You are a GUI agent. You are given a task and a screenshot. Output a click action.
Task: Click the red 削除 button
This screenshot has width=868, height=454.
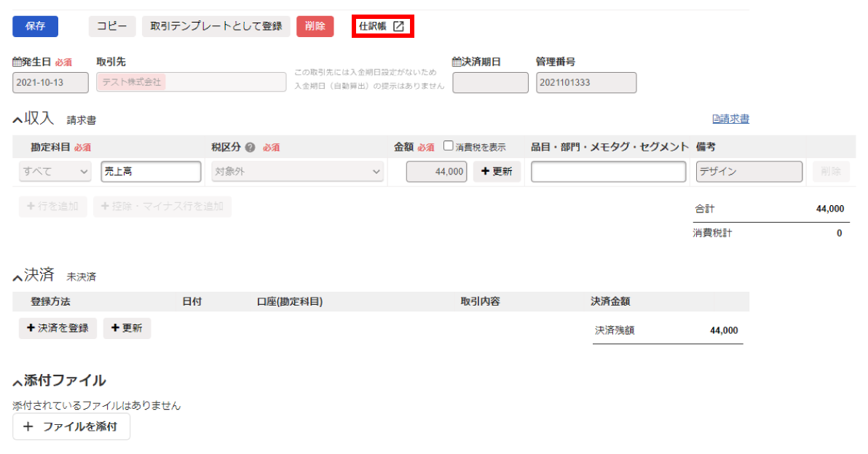click(315, 26)
